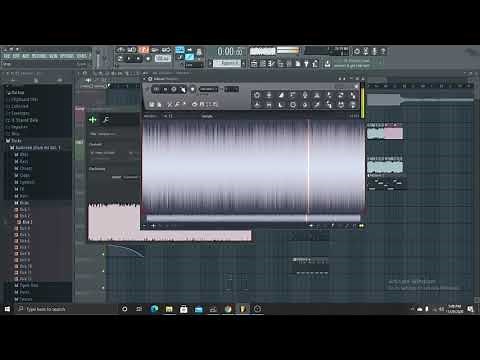Viewport: 480px width, 360px height.
Task: Open Microsoft Edge from the taskbar
Action: [154, 309]
